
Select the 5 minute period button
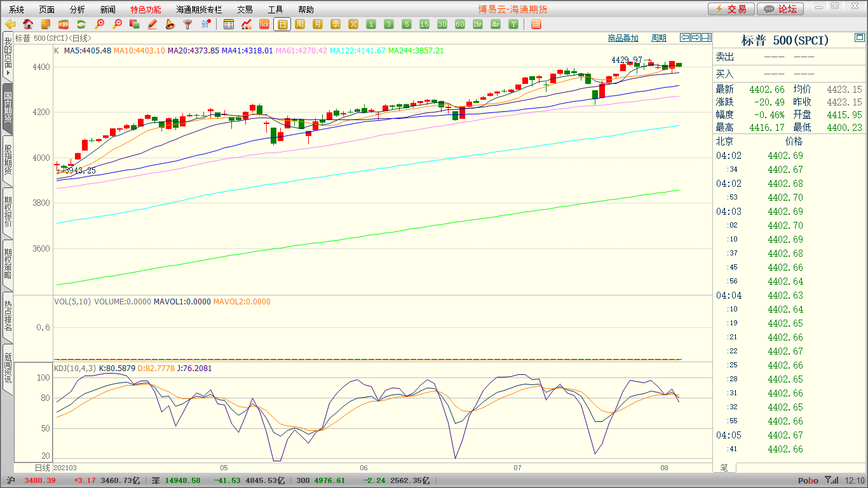pyautogui.click(x=407, y=24)
